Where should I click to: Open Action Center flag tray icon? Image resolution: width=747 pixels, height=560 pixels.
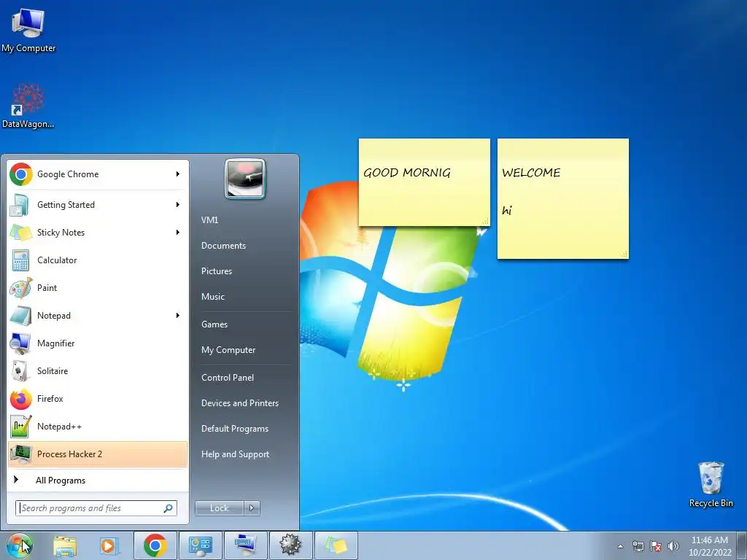656,546
